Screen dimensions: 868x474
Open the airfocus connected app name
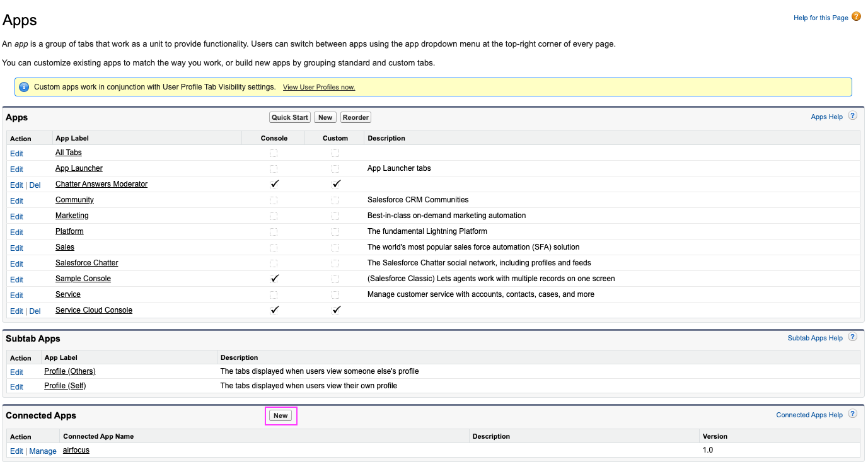[x=76, y=450]
